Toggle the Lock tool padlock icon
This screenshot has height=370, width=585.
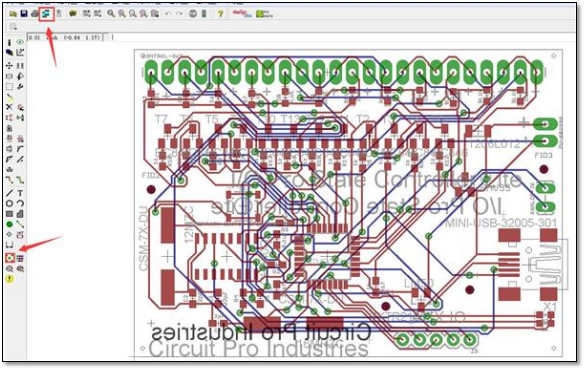pyautogui.click(x=10, y=128)
